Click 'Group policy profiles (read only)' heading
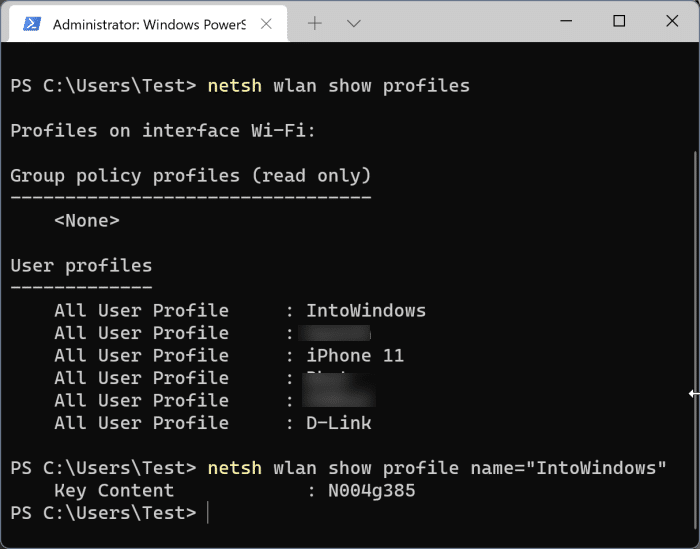This screenshot has height=549, width=700. point(191,176)
